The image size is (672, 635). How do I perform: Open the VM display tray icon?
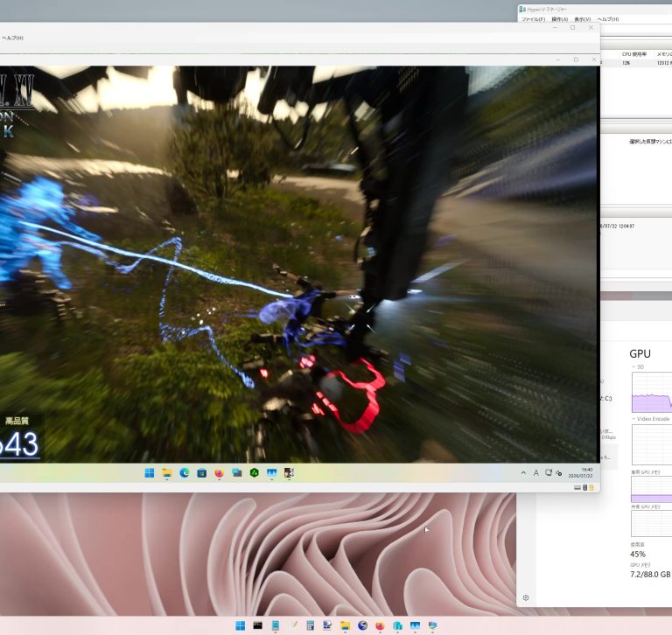point(548,472)
